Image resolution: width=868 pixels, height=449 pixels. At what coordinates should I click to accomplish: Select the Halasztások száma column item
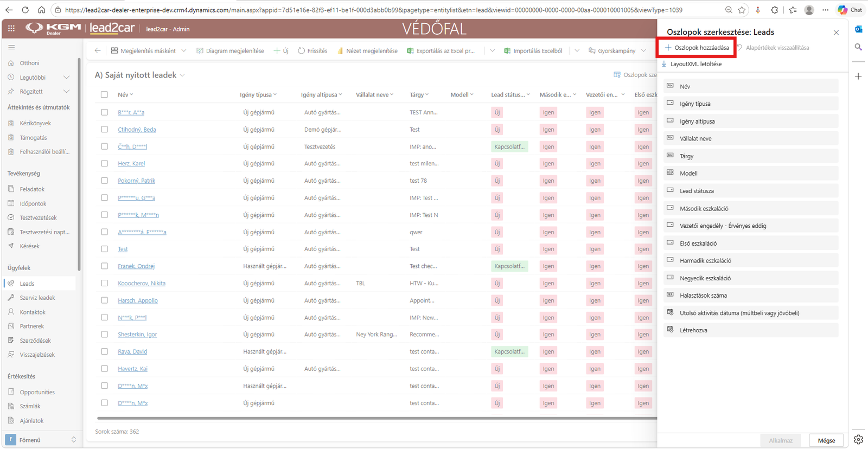pyautogui.click(x=751, y=296)
